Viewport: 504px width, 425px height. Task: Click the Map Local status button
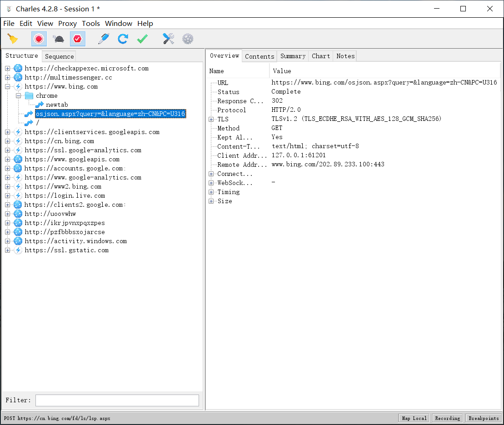414,418
